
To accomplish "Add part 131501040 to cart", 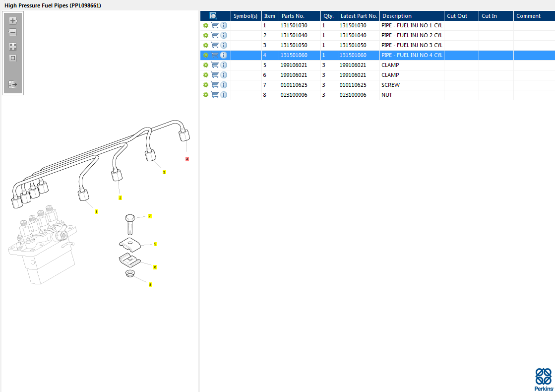I will pyautogui.click(x=214, y=35).
